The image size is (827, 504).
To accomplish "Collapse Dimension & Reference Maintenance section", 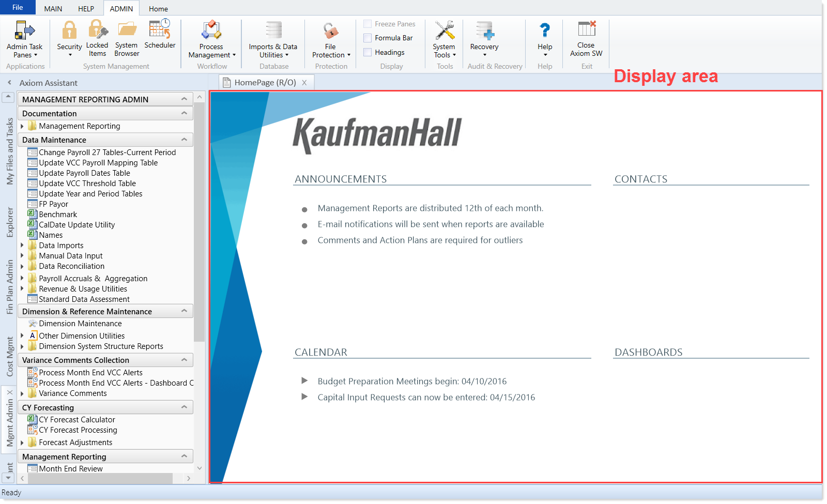I will click(184, 311).
